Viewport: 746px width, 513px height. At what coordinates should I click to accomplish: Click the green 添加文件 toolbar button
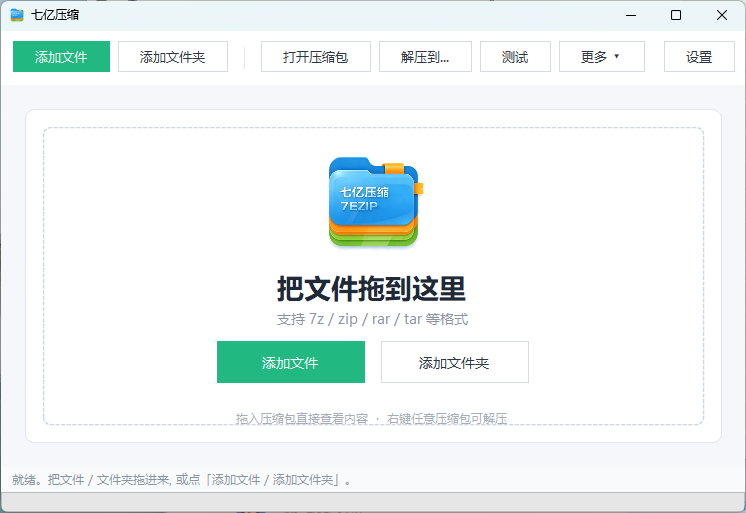point(61,57)
